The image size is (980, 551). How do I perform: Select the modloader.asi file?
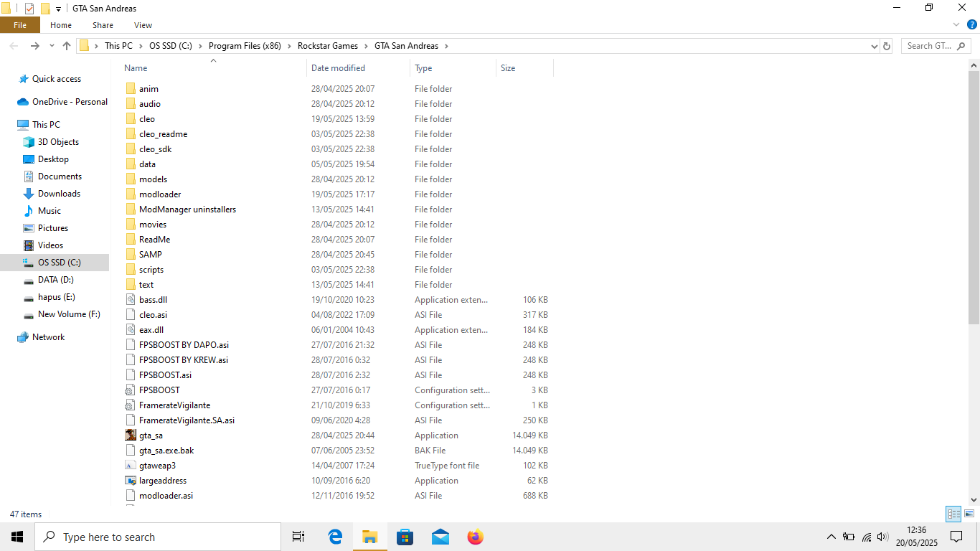166,496
